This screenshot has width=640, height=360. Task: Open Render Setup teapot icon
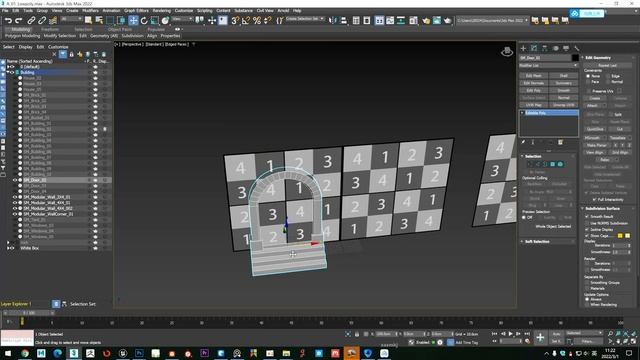pos(426,20)
